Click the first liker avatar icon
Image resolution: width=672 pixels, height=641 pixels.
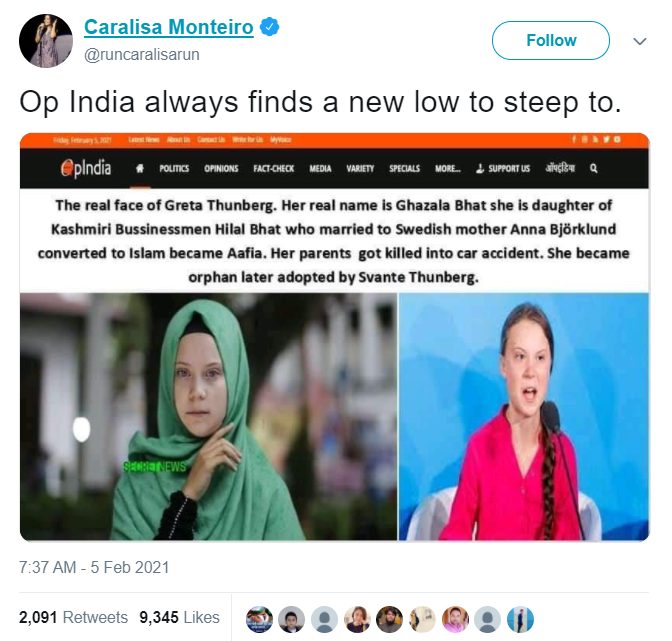[x=259, y=620]
